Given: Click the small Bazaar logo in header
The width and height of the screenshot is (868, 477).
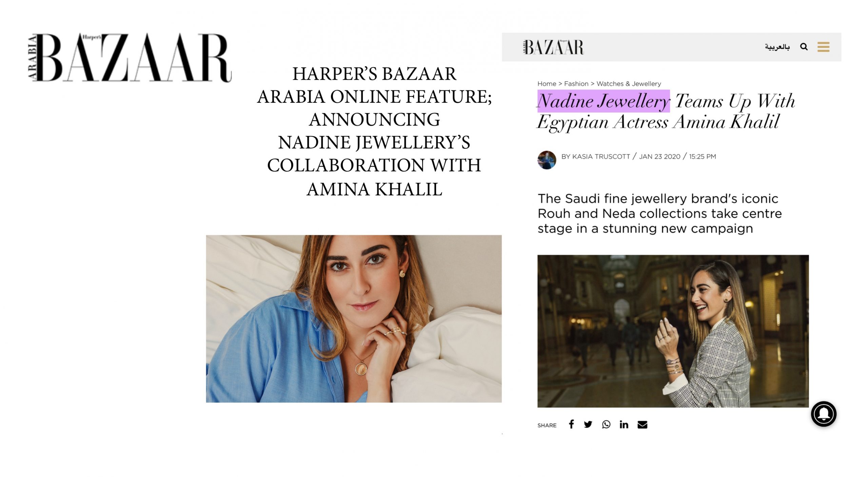Looking at the screenshot, I should click(553, 47).
